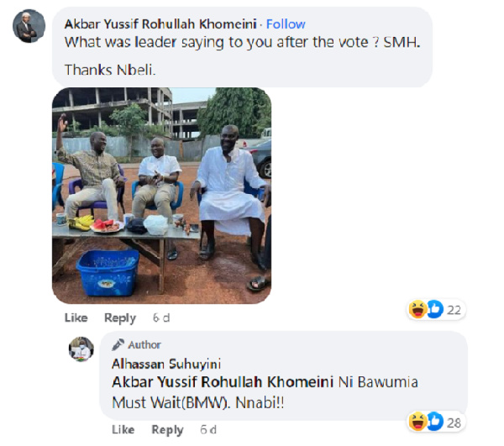Viewport: 504px width, 446px height.
Task: Like the comment about the vote
Action: 76,317
